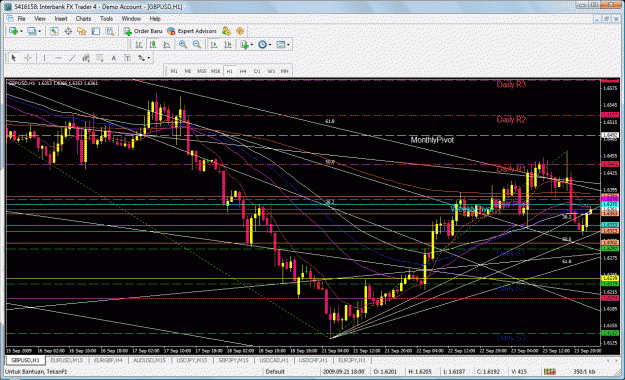Open the Navigator panel icon

click(82, 31)
